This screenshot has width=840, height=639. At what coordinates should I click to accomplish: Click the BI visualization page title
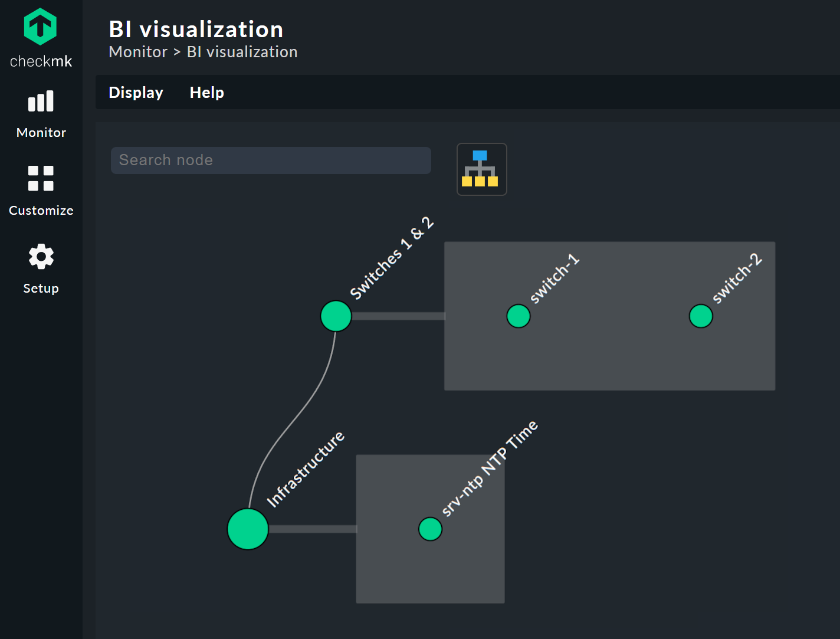pyautogui.click(x=196, y=29)
